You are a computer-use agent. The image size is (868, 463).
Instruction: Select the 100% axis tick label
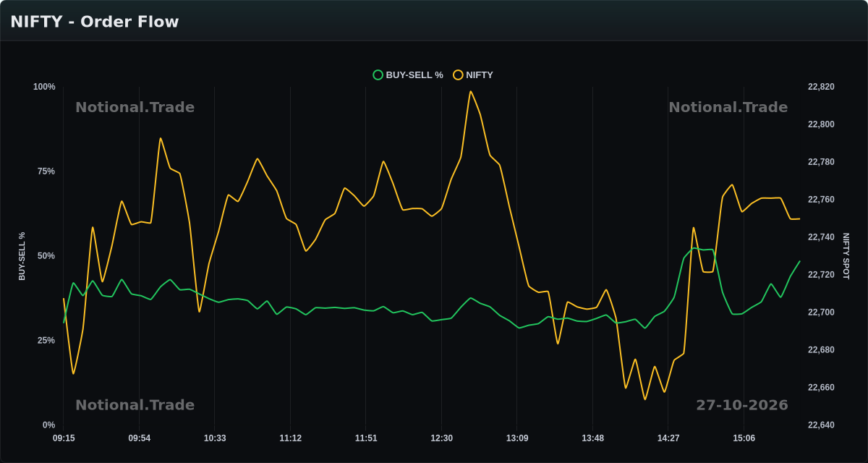pos(44,87)
